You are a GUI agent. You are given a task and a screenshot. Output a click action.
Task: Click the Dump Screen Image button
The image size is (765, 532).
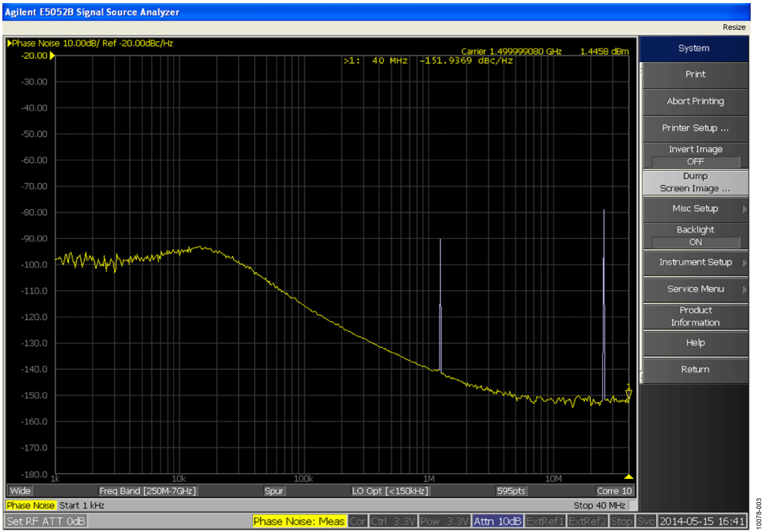696,182
